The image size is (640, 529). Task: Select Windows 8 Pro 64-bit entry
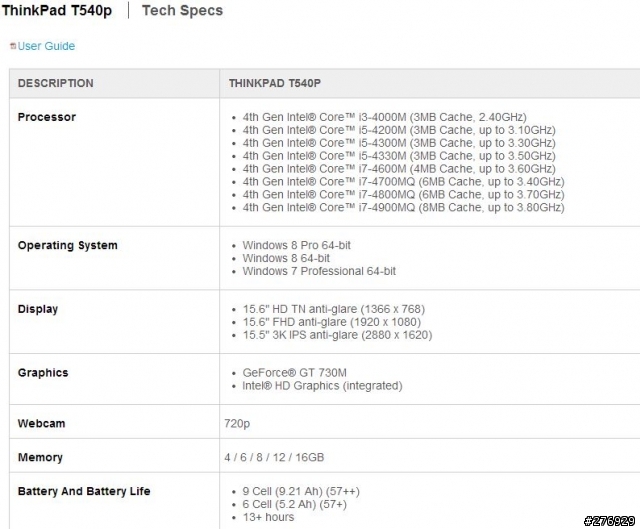coord(297,245)
